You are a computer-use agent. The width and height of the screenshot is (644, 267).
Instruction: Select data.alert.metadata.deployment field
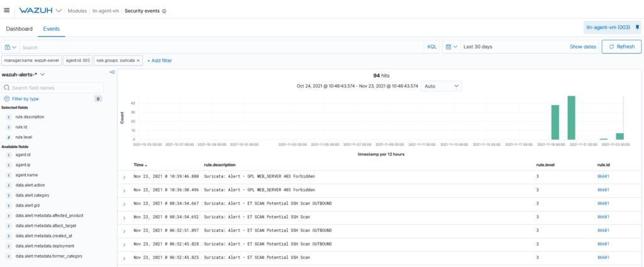[45, 246]
